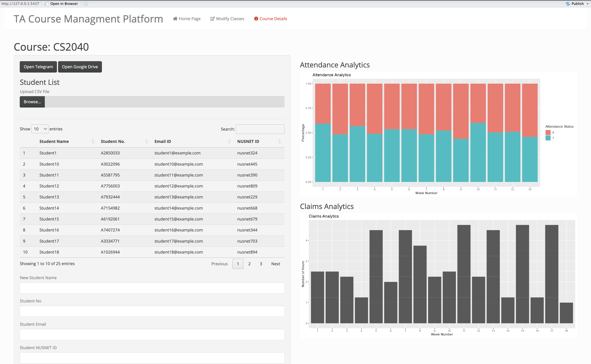
Task: Click Browse to upload CSV file
Action: [32, 102]
